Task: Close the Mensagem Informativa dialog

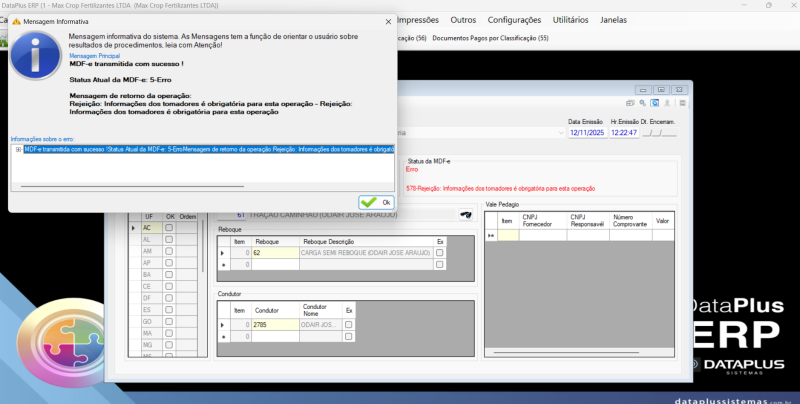Action: click(388, 22)
